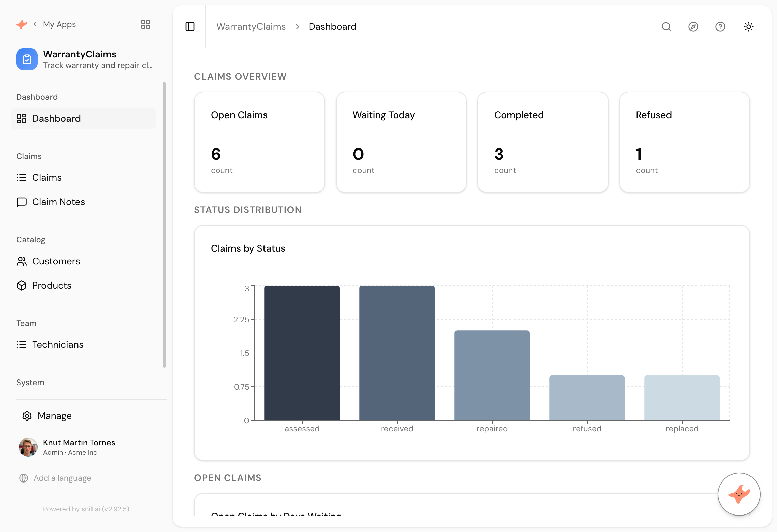Screen dimensions: 777x532
Task: Go back via My Apps chevron
Action: pos(35,24)
